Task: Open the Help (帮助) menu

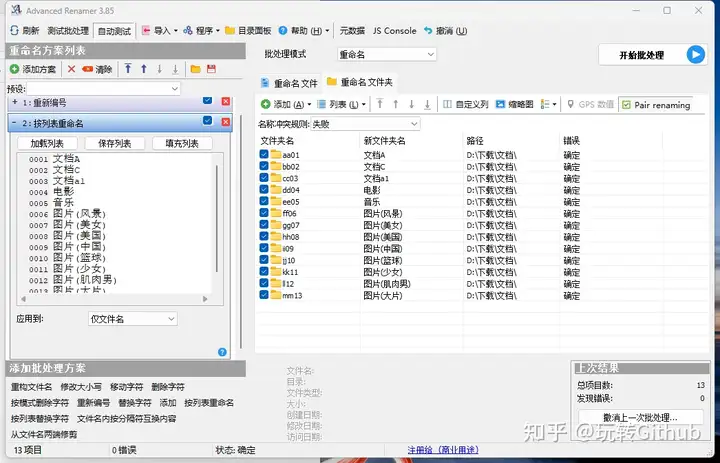Action: (x=304, y=31)
